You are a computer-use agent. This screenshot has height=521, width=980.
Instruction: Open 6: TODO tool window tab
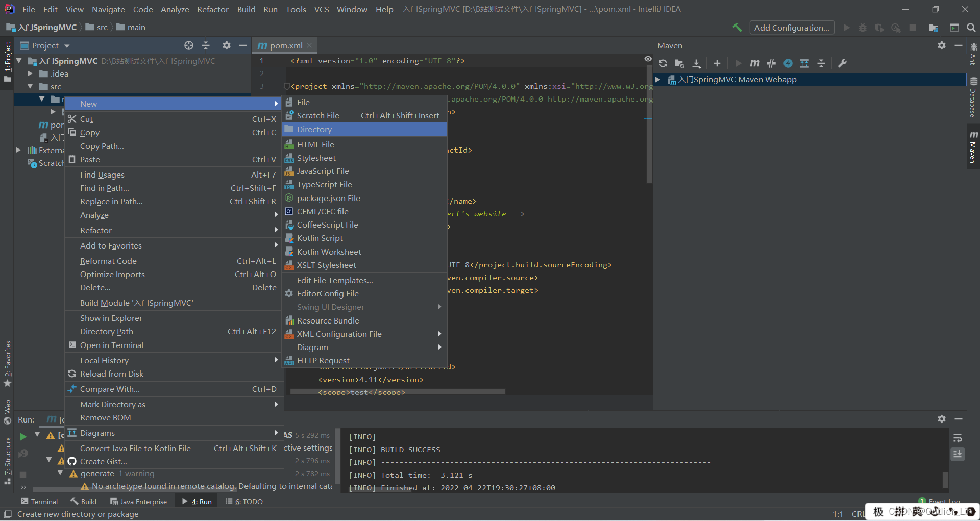(x=244, y=502)
